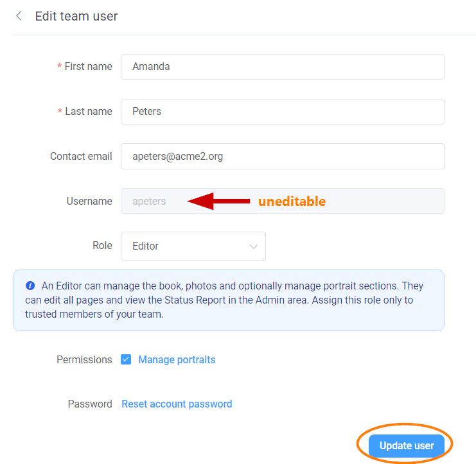Click the blue info icon in Editor description
476x464 pixels.
pos(30,286)
